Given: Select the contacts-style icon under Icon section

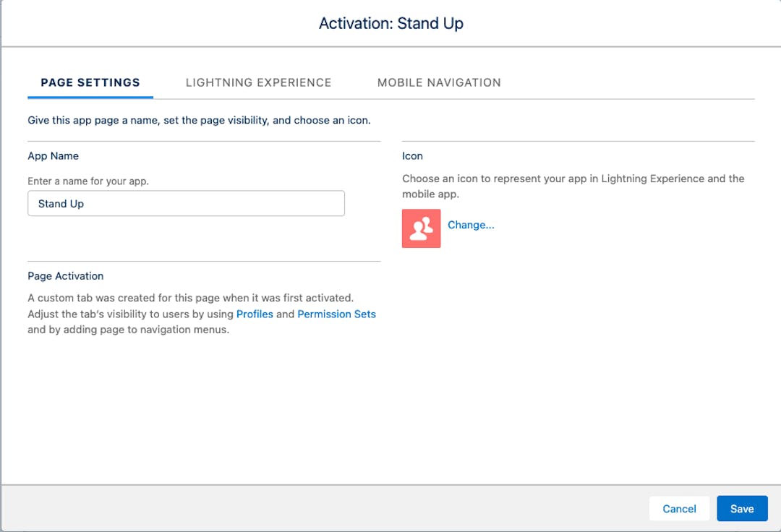Looking at the screenshot, I should 422,228.
